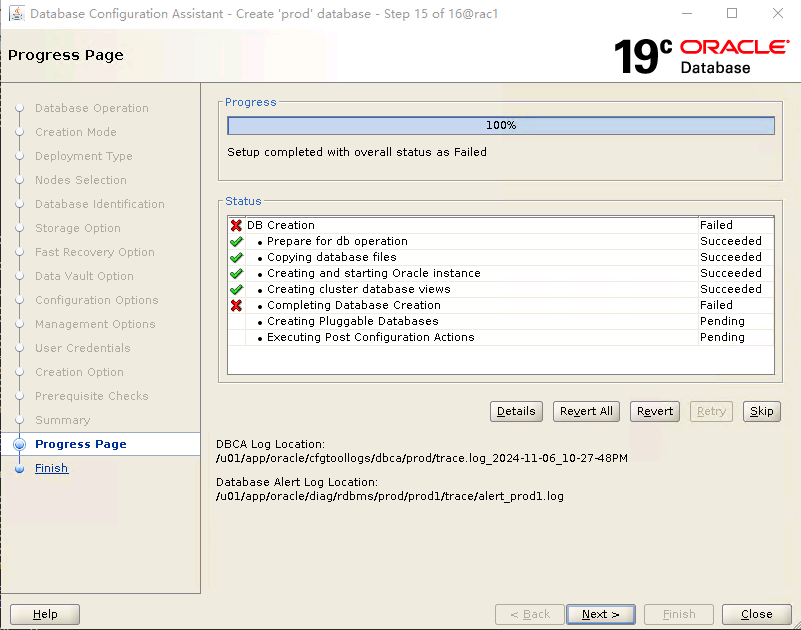Select Executing Post Configuration Actions row
The width and height of the screenshot is (801, 630).
click(x=501, y=337)
